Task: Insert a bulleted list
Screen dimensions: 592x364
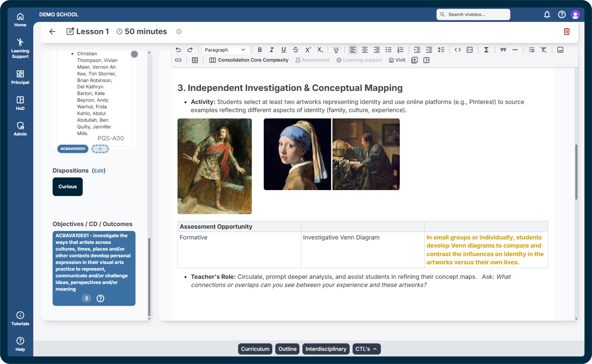Action: tap(388, 50)
